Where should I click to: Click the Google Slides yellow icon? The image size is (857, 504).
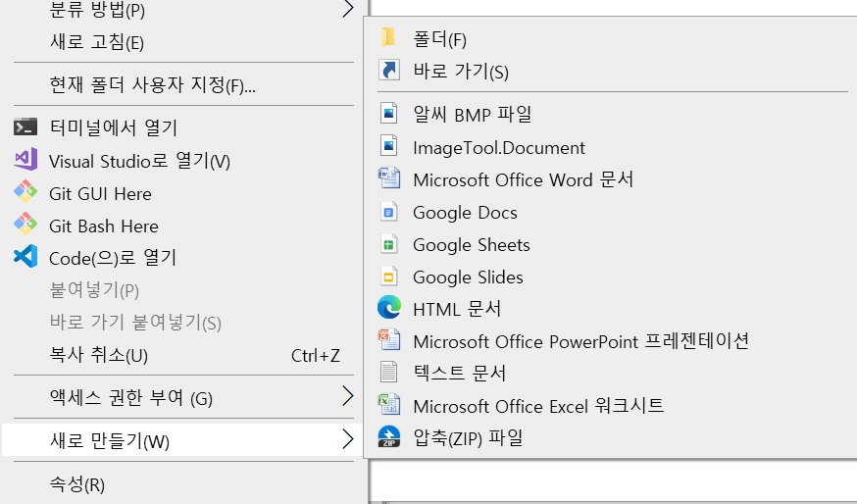(388, 277)
